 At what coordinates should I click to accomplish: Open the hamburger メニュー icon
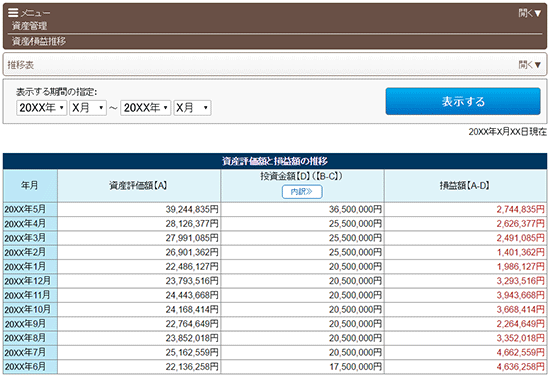point(13,13)
